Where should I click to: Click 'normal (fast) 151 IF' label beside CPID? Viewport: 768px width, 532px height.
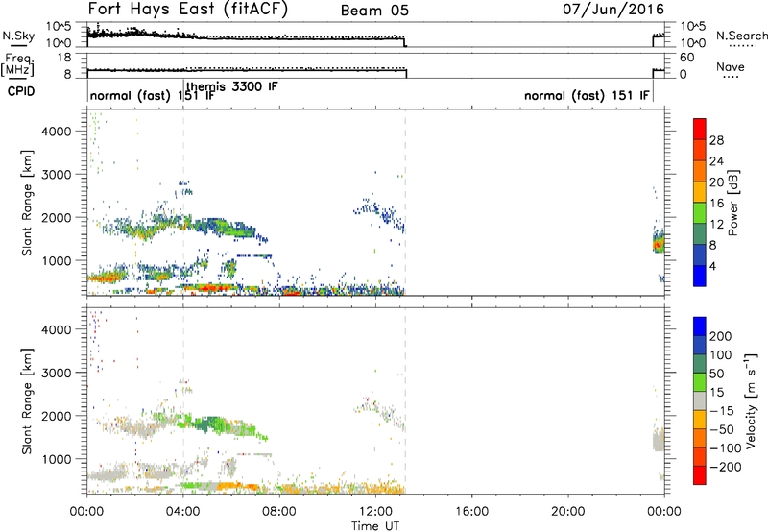coord(153,95)
